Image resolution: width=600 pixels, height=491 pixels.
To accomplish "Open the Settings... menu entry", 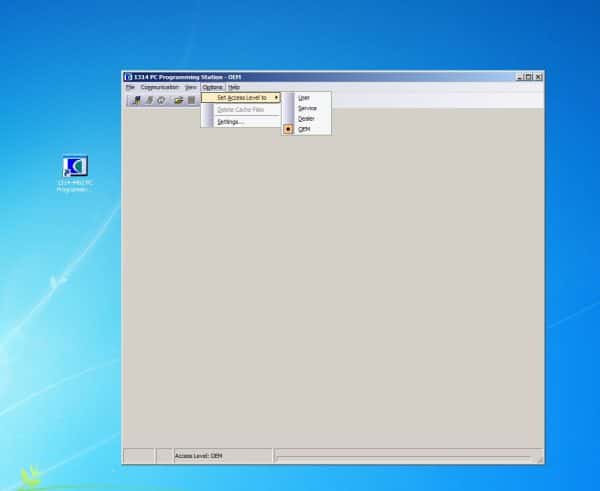I will click(241, 122).
